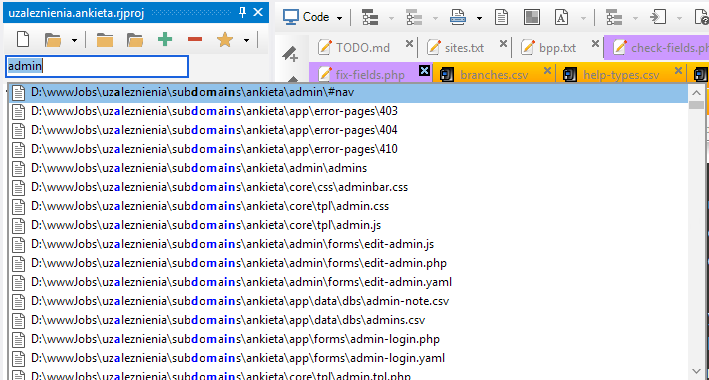Viewport: 709px width, 380px height.
Task: Click the results list scrollbar up arrow
Action: (x=696, y=93)
